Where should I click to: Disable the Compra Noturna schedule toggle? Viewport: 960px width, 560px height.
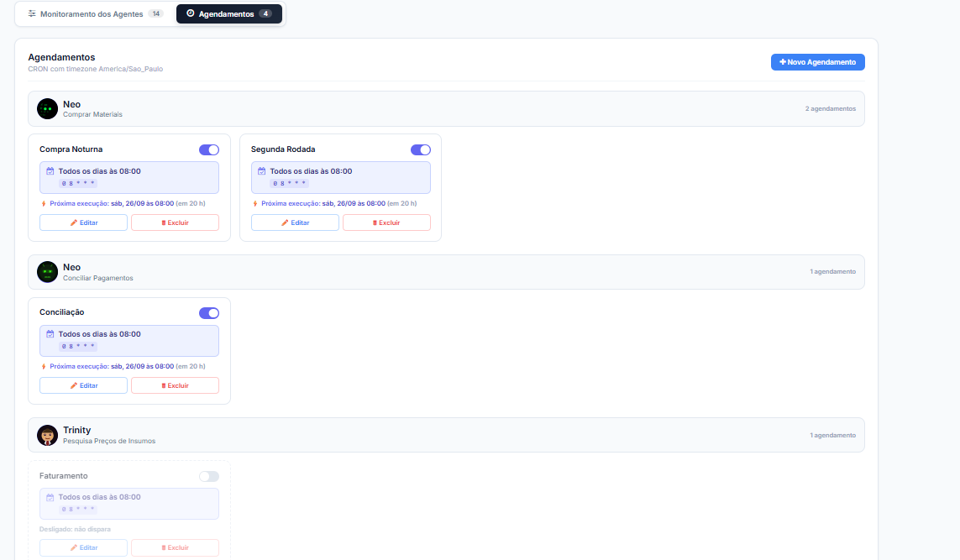click(x=209, y=150)
